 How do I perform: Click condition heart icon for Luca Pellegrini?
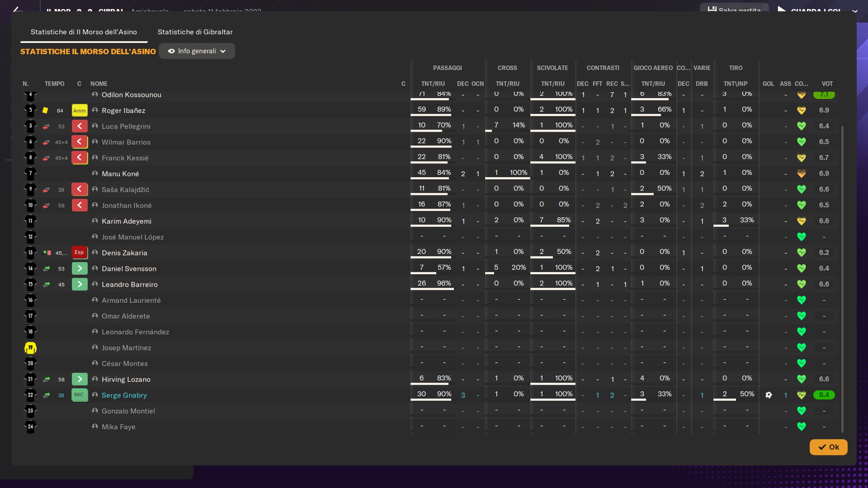801,126
